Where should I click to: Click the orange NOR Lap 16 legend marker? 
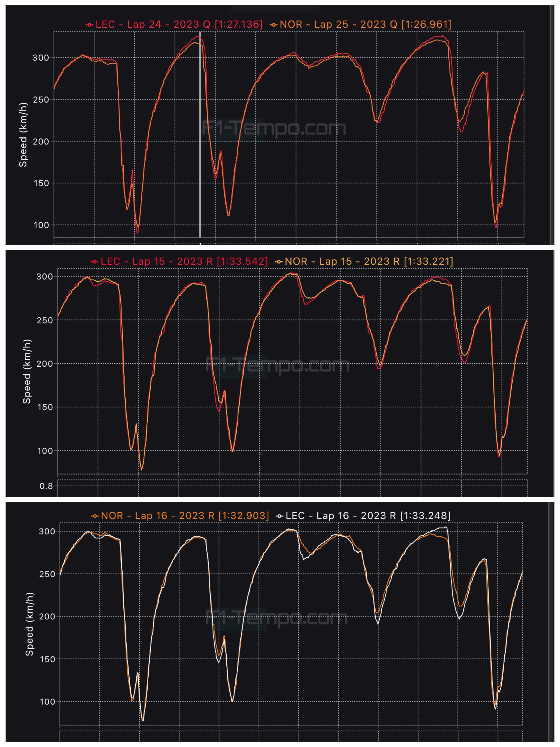click(x=95, y=516)
